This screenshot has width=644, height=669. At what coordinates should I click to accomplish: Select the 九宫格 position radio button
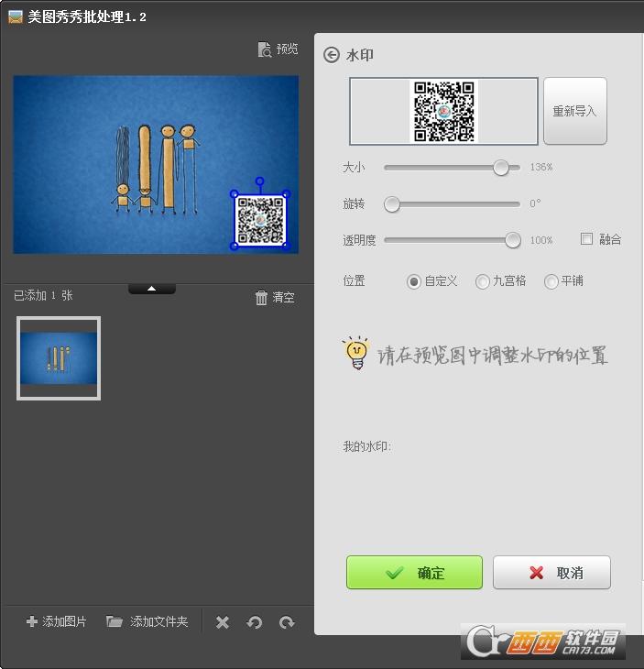coord(482,281)
